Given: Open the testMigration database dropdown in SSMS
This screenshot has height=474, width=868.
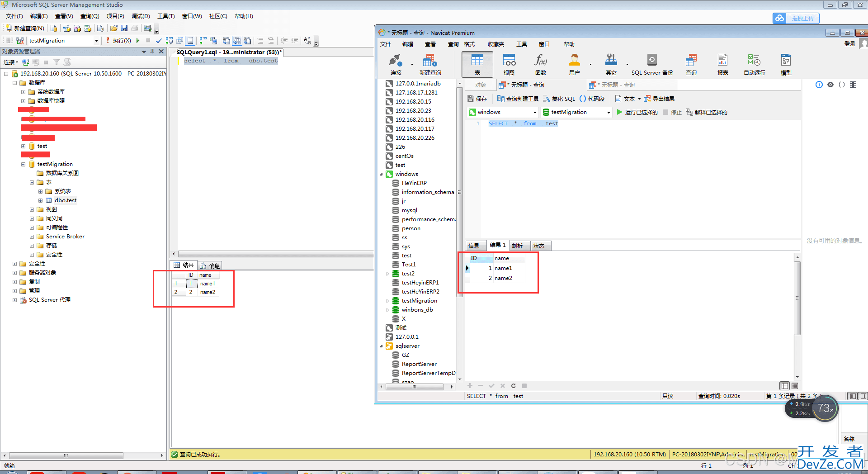Looking at the screenshot, I should pos(96,41).
